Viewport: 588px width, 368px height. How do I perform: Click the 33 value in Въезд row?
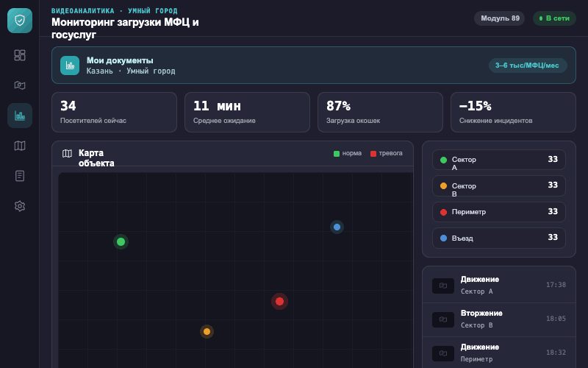553,237
